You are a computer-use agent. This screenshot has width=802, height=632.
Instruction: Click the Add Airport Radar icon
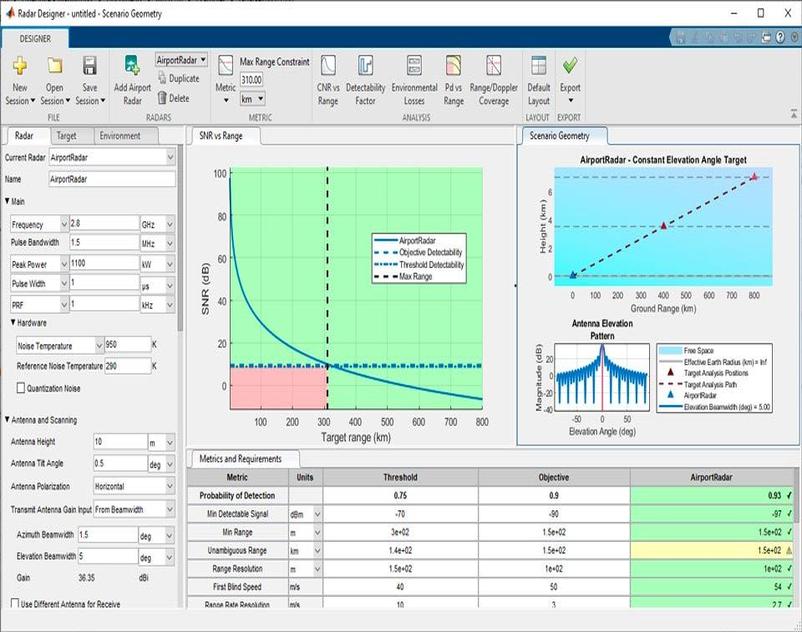pos(132,65)
